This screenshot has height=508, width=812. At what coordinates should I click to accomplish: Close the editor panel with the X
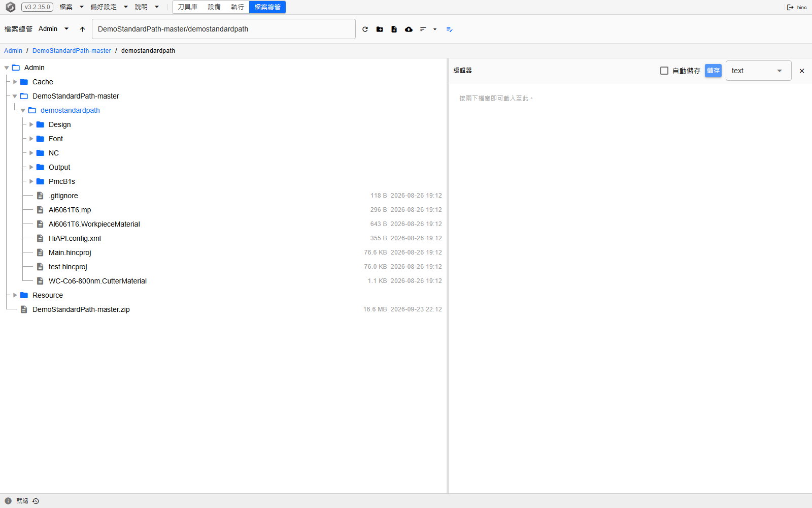tap(802, 71)
